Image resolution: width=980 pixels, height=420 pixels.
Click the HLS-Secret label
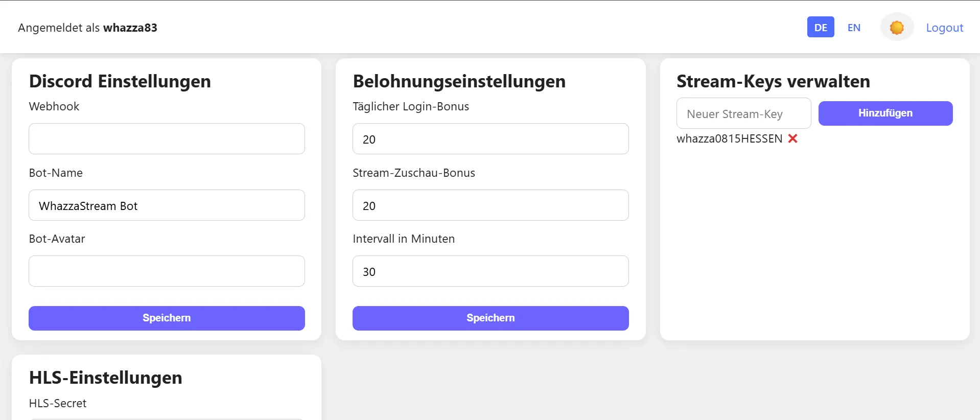tap(58, 403)
